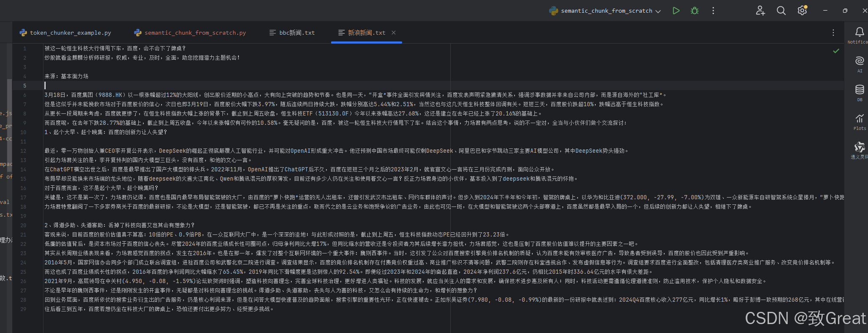The image size is (868, 333).
Task: Click line 2 text '炒股就看金麒麟分析师研报'
Action: pyautogui.click(x=77, y=58)
